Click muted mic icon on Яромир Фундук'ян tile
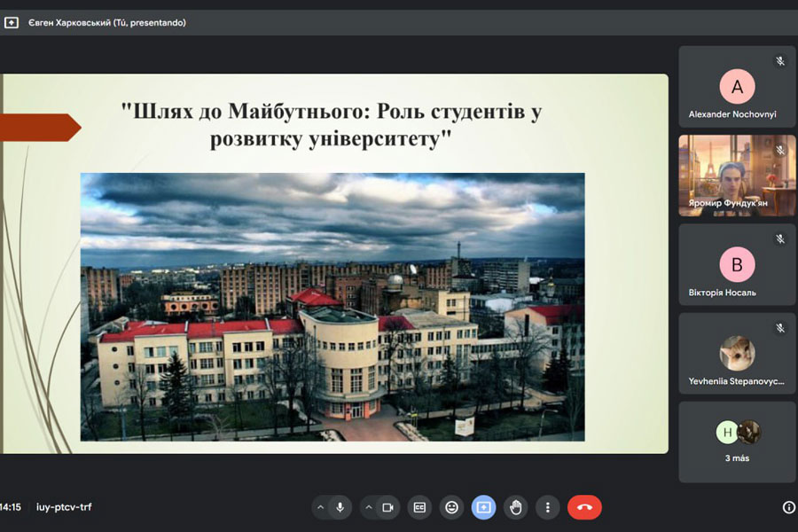The width and height of the screenshot is (798, 532). (780, 150)
